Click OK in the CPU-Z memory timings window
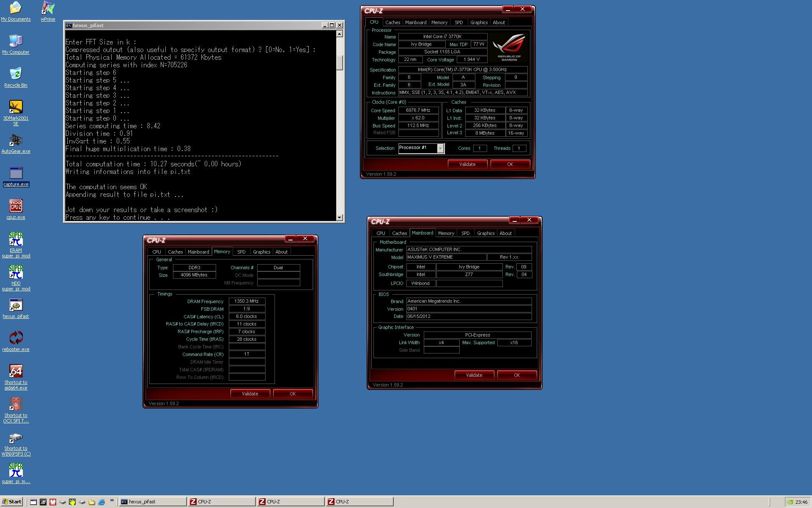The width and height of the screenshot is (812, 508). pos(293,394)
